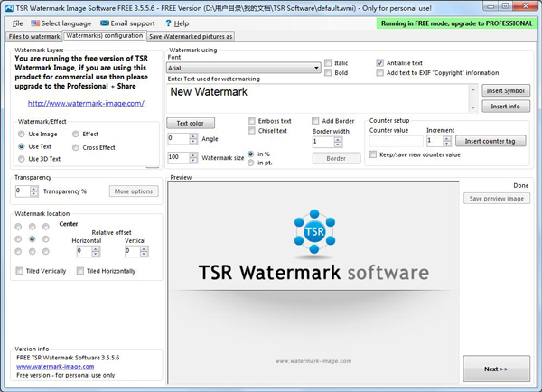542x392 pixels.
Task: Open the Text color picker button
Action: click(x=191, y=123)
